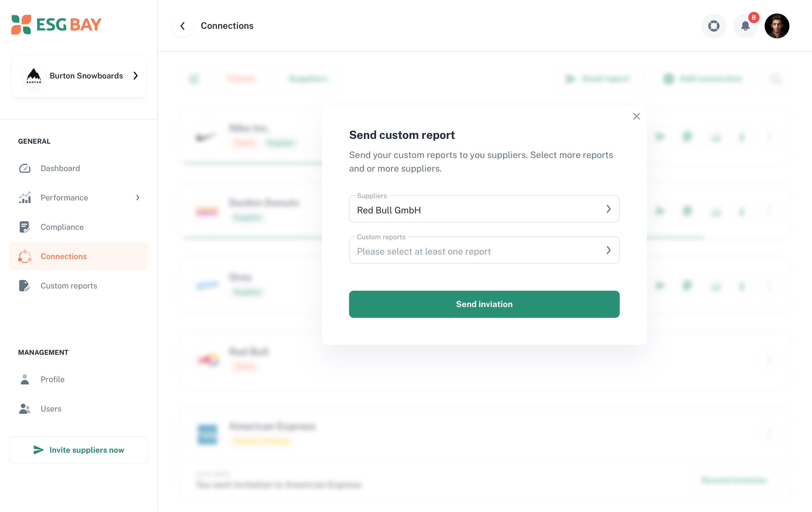Select the Connections sidebar item
812x512 pixels.
click(x=79, y=257)
